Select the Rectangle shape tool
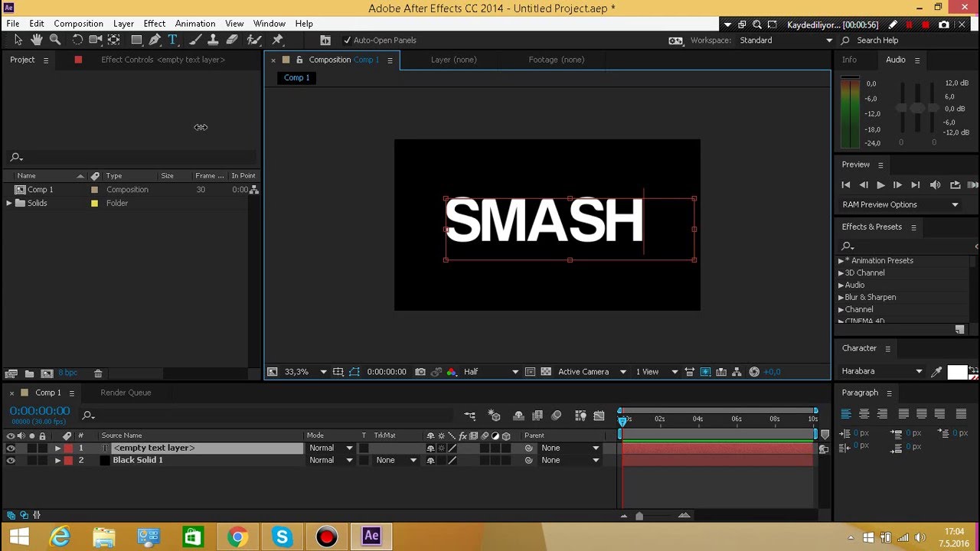 pos(136,40)
